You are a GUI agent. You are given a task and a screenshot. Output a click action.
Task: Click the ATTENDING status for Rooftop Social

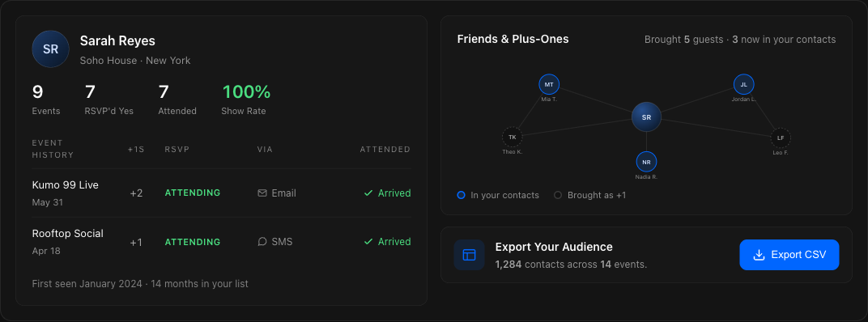tap(193, 242)
